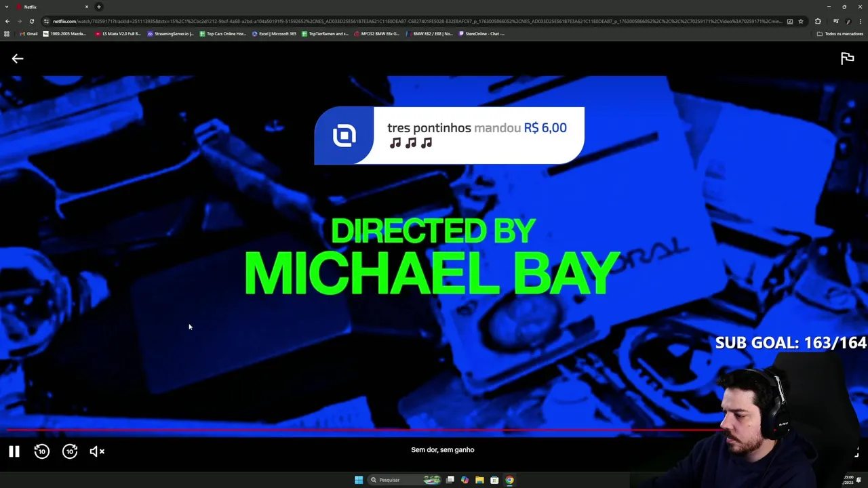Open the StreamingServer.io bookmark

point(170,33)
